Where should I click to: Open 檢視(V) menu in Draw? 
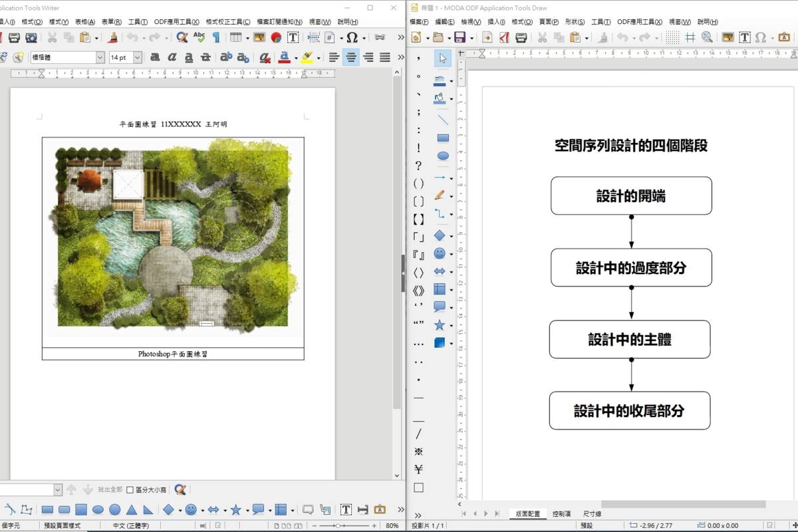(x=471, y=22)
